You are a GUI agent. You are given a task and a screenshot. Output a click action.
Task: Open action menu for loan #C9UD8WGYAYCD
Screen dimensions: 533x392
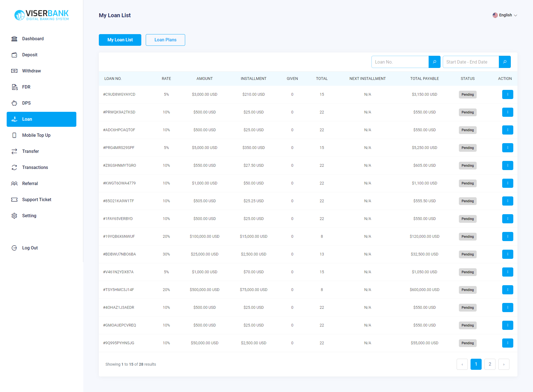pyautogui.click(x=507, y=94)
